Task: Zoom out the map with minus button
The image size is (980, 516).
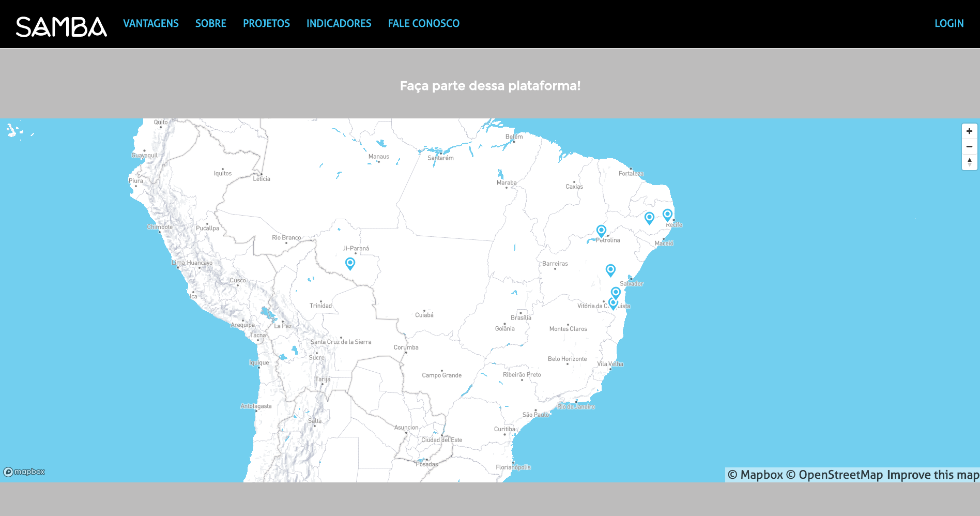Action: (969, 147)
